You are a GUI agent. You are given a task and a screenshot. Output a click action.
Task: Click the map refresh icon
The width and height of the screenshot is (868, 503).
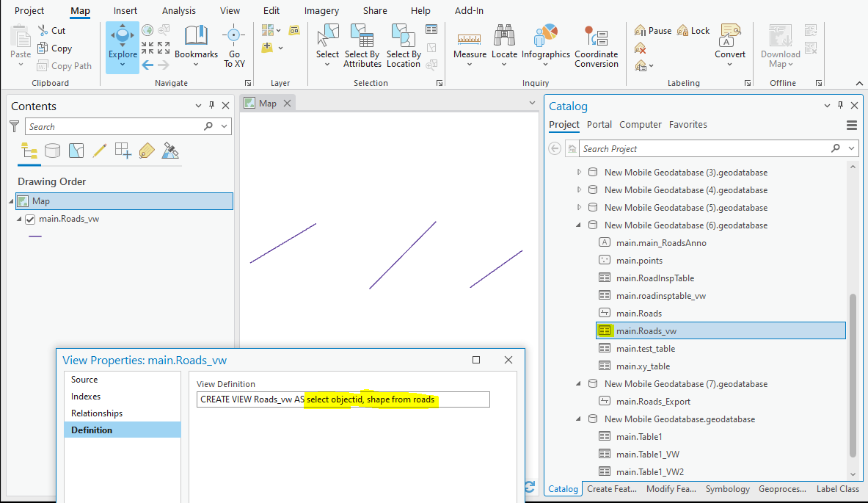coord(530,486)
